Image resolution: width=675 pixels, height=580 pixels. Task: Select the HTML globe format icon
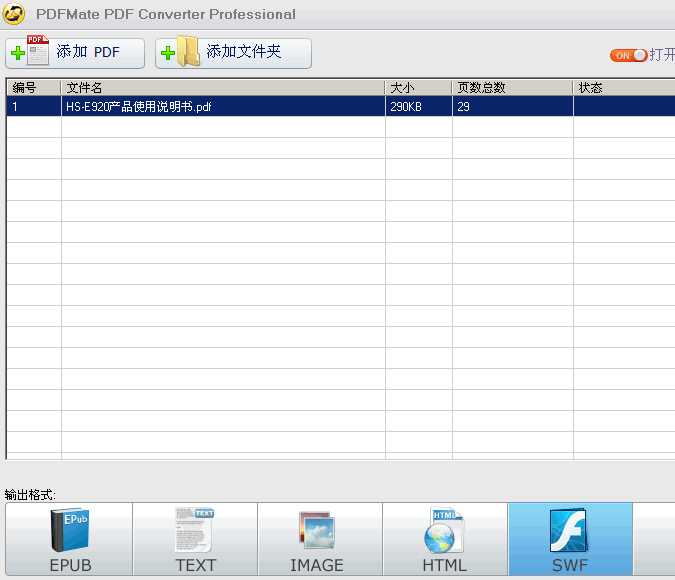pyautogui.click(x=443, y=530)
